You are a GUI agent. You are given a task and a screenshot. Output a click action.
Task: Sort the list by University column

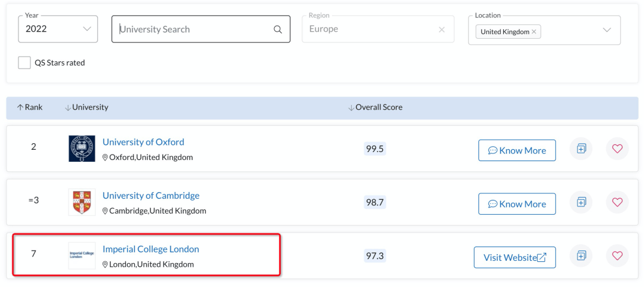click(x=86, y=107)
